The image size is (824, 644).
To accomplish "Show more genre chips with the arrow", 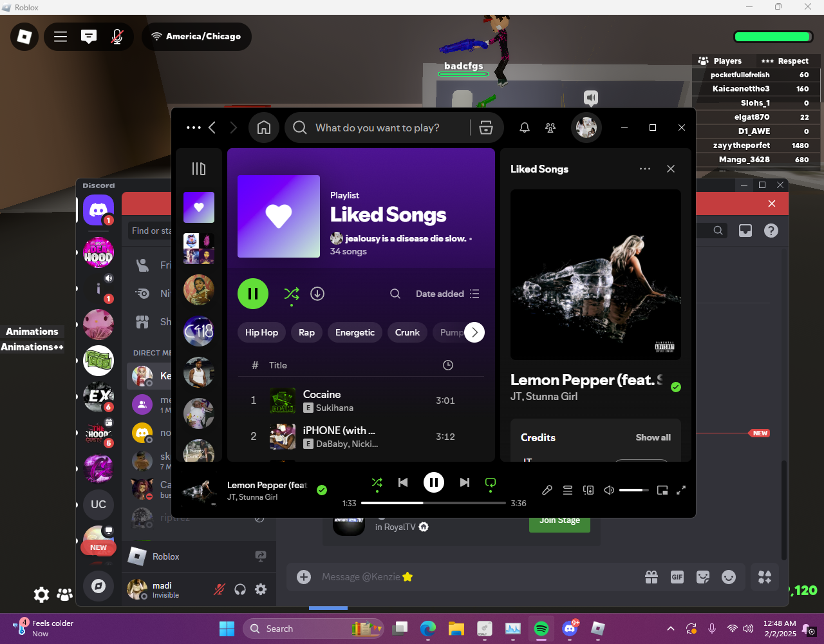I will (x=474, y=332).
